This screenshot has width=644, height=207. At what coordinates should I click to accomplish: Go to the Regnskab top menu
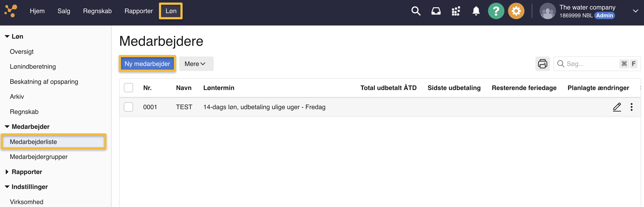click(x=97, y=11)
